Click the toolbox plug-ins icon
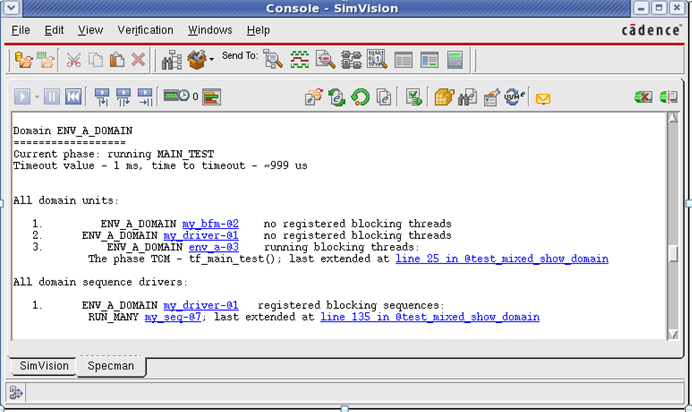This screenshot has height=412, width=692. pos(197,60)
